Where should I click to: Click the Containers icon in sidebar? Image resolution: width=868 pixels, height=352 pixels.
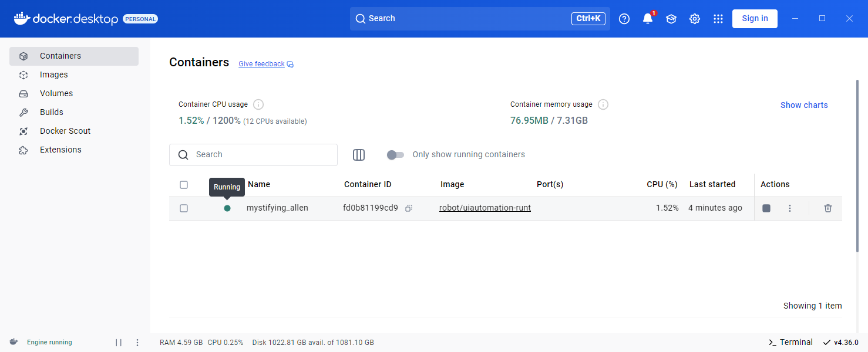(x=23, y=56)
